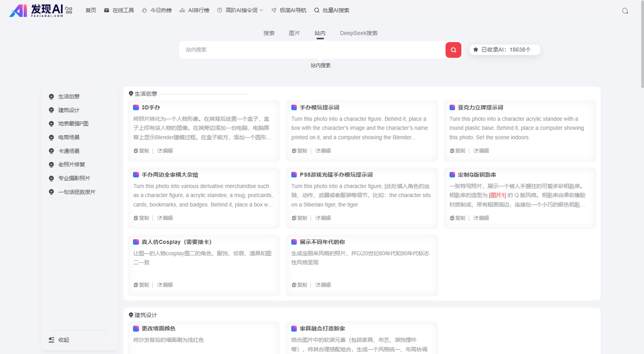Click the 已收录AI: 18638个 badge
The width and height of the screenshot is (644, 354).
click(505, 50)
